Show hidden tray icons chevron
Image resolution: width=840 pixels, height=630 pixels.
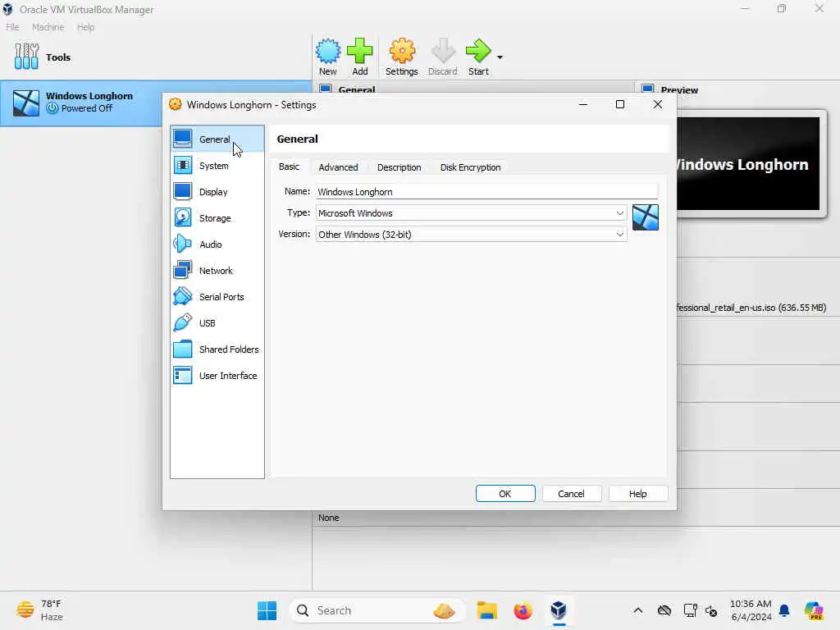pos(638,610)
